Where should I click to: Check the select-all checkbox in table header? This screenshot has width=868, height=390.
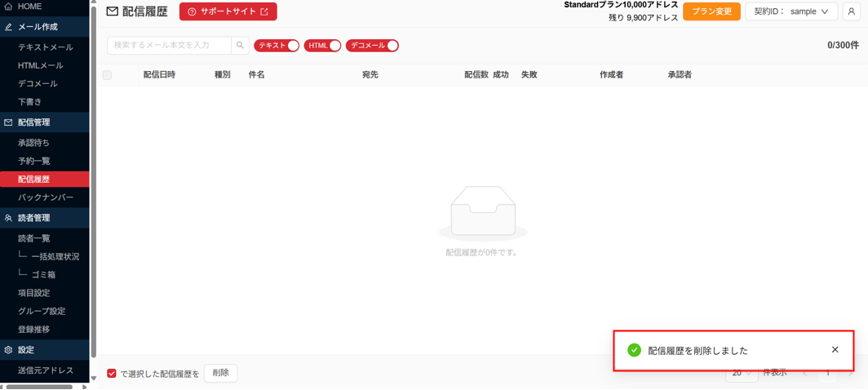107,75
